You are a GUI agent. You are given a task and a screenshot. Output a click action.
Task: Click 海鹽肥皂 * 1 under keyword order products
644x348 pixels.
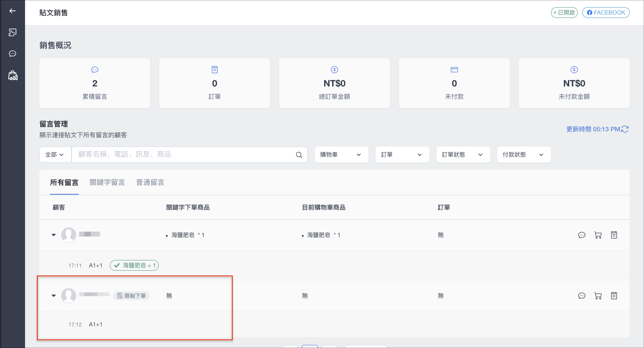(188, 235)
